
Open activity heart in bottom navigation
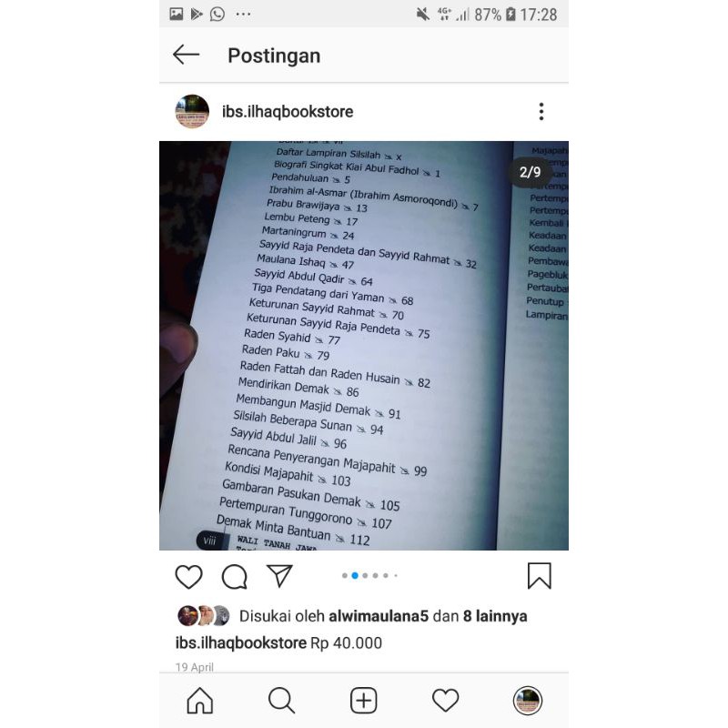click(445, 700)
